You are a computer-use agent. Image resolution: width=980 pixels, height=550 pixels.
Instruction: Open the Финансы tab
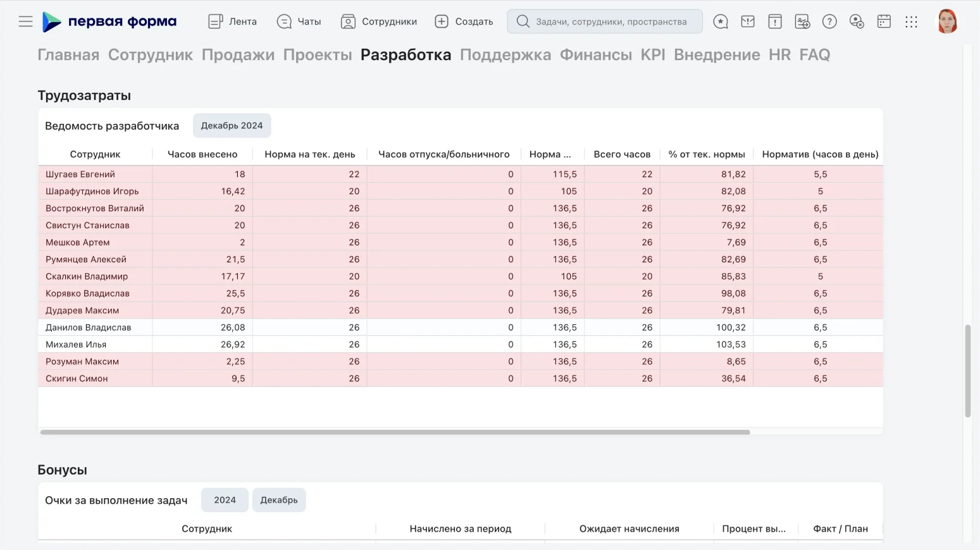pyautogui.click(x=596, y=55)
